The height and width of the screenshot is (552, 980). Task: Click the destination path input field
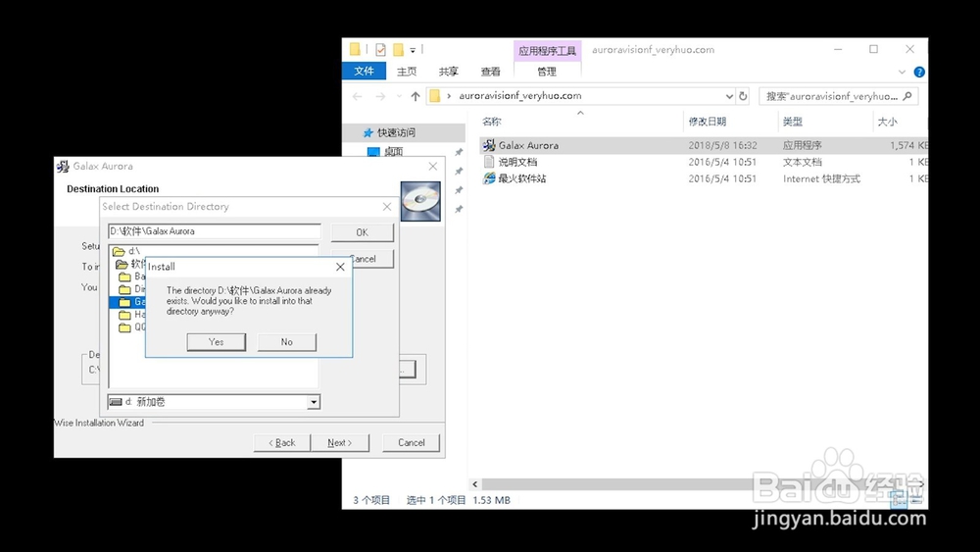(215, 231)
